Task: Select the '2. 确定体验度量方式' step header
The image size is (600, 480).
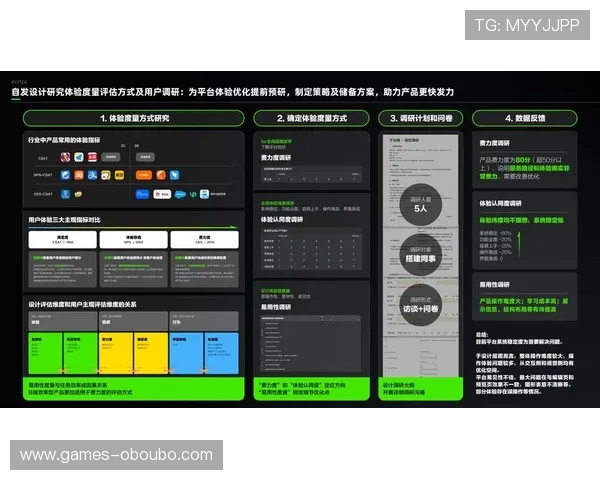Action: [x=311, y=118]
